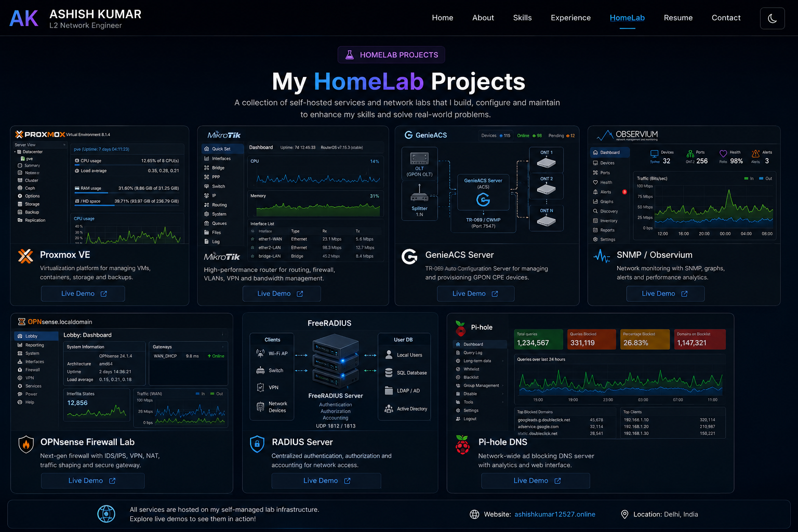798x532 pixels.
Task: Click Observium alerts warning icon
Action: (755, 153)
